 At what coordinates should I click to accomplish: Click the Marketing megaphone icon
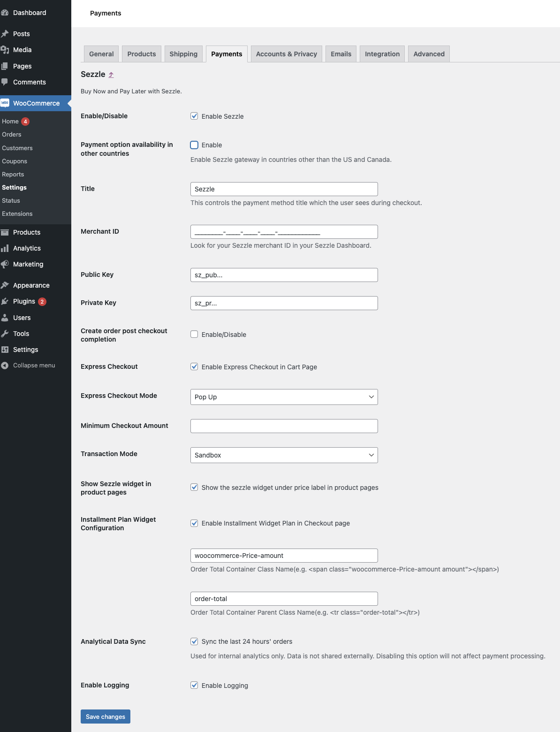click(x=5, y=264)
